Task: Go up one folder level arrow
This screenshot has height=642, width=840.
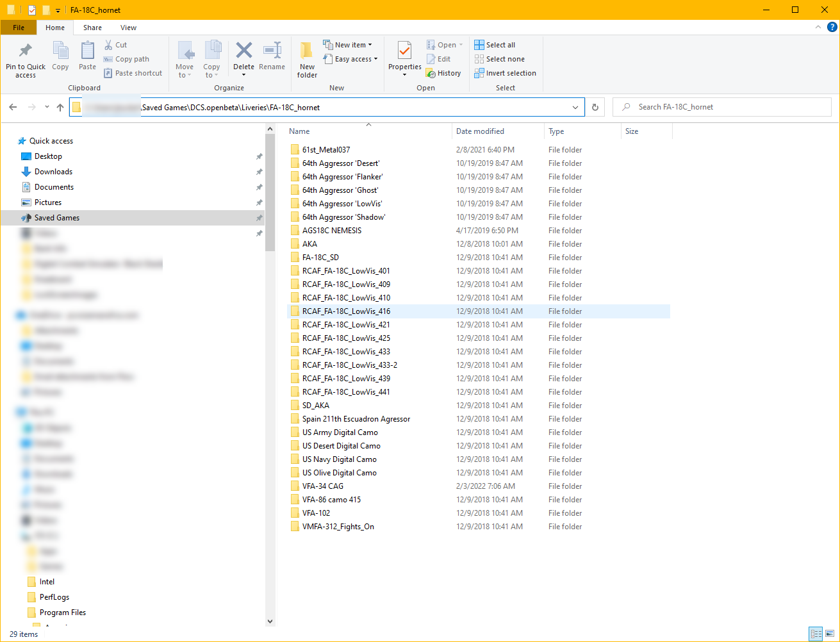Action: (x=60, y=107)
